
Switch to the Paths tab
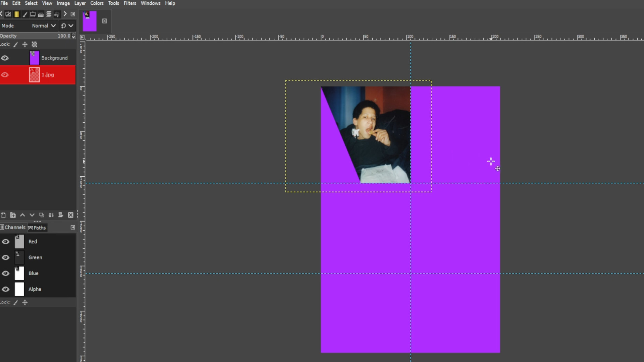tap(37, 228)
